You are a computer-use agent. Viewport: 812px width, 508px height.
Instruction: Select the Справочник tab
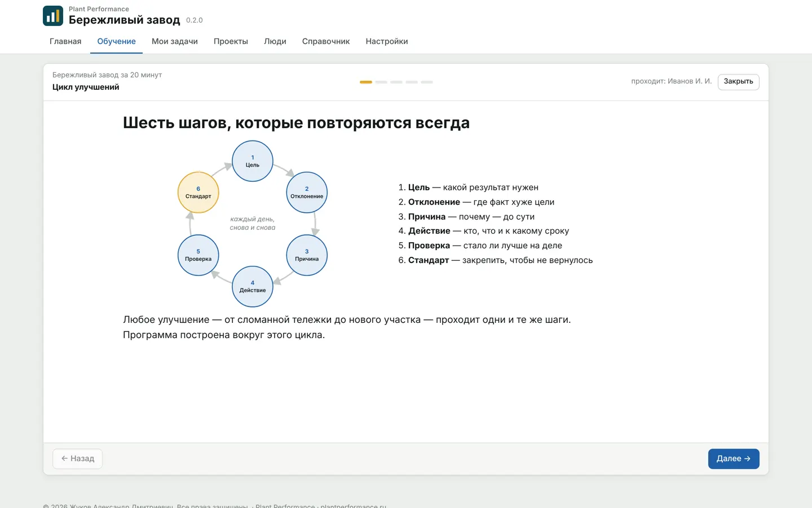point(326,41)
